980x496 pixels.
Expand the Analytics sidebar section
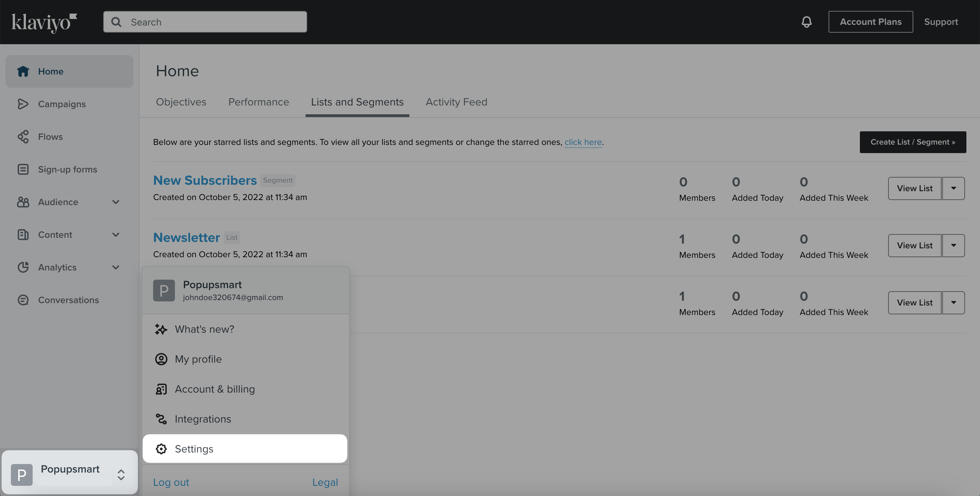click(116, 267)
